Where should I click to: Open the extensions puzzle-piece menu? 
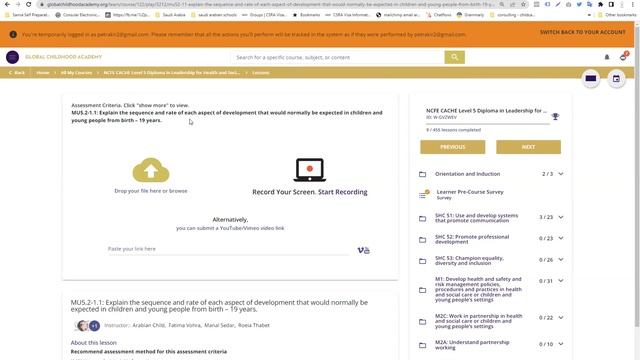coord(600,4)
